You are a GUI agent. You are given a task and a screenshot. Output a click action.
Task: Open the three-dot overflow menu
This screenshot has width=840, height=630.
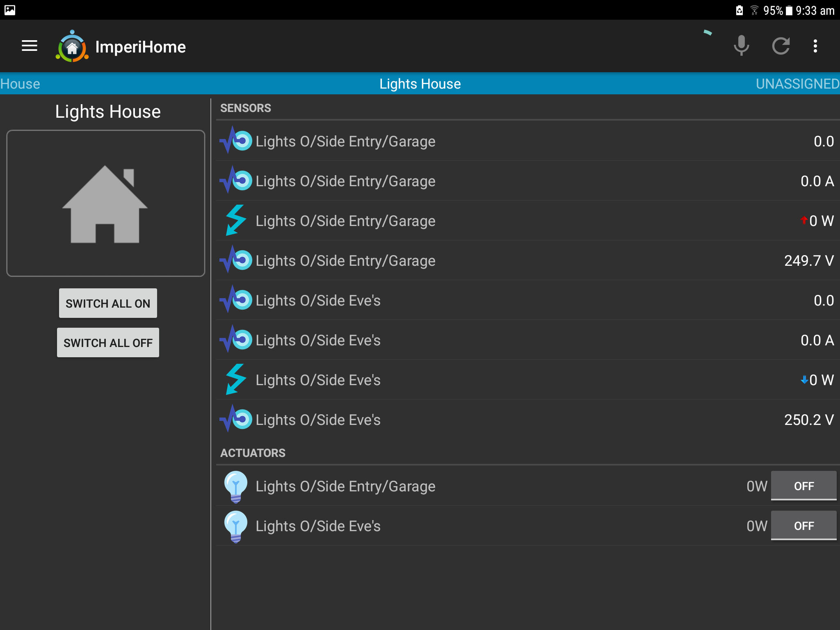pyautogui.click(x=815, y=46)
